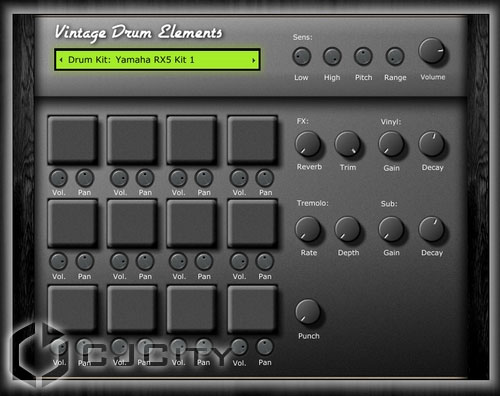Select the previous drum kit with left arrow

click(61, 60)
